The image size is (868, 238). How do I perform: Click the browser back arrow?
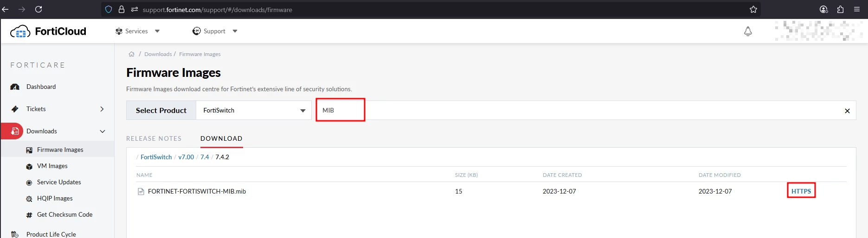point(5,9)
